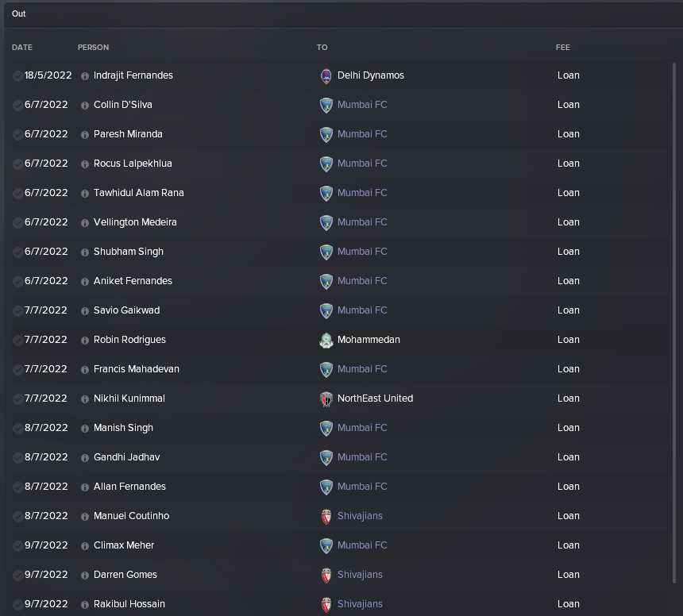
Task: Click NorthEast United club badge
Action: [326, 398]
